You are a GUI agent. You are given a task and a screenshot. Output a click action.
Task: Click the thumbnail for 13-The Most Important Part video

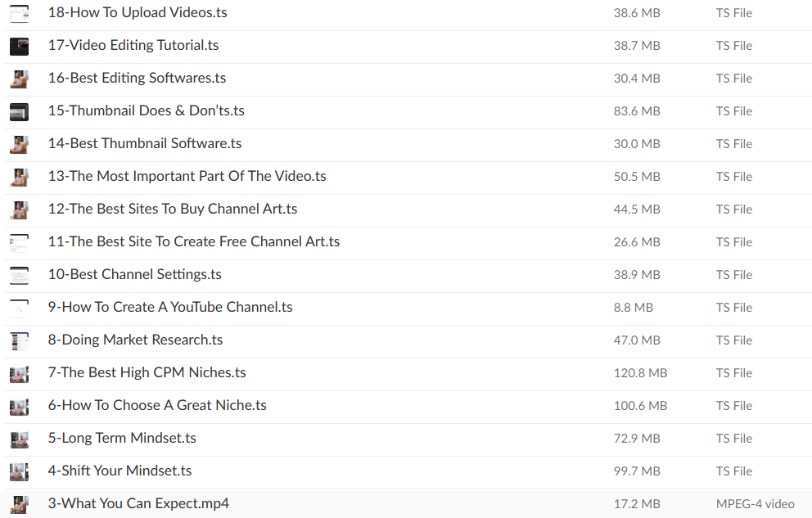coord(19,177)
